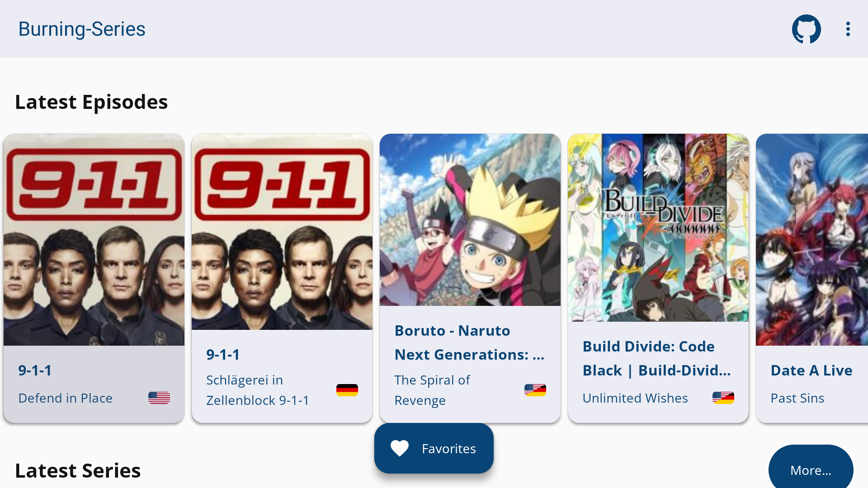Open the first 9-1-1 poster thumbnail
868x488 pixels.
click(94, 239)
